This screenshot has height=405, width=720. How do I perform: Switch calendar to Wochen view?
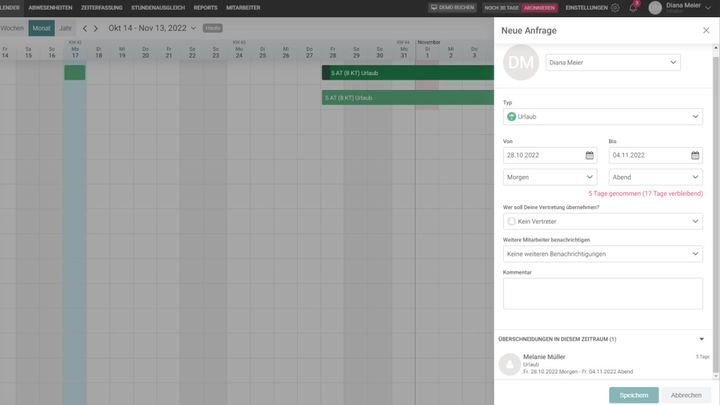pyautogui.click(x=12, y=28)
